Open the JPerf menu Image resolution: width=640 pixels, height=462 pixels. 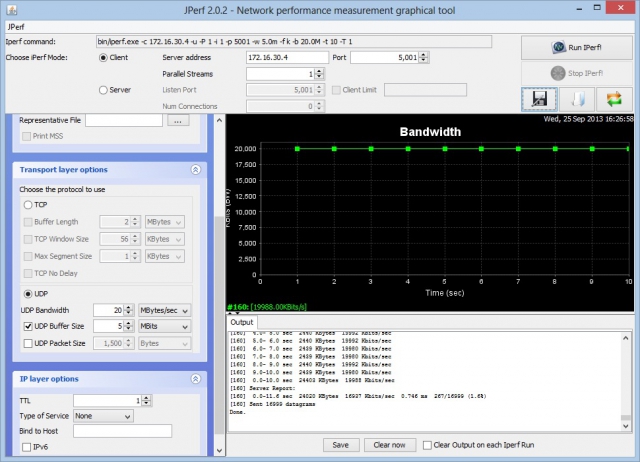click(16, 27)
